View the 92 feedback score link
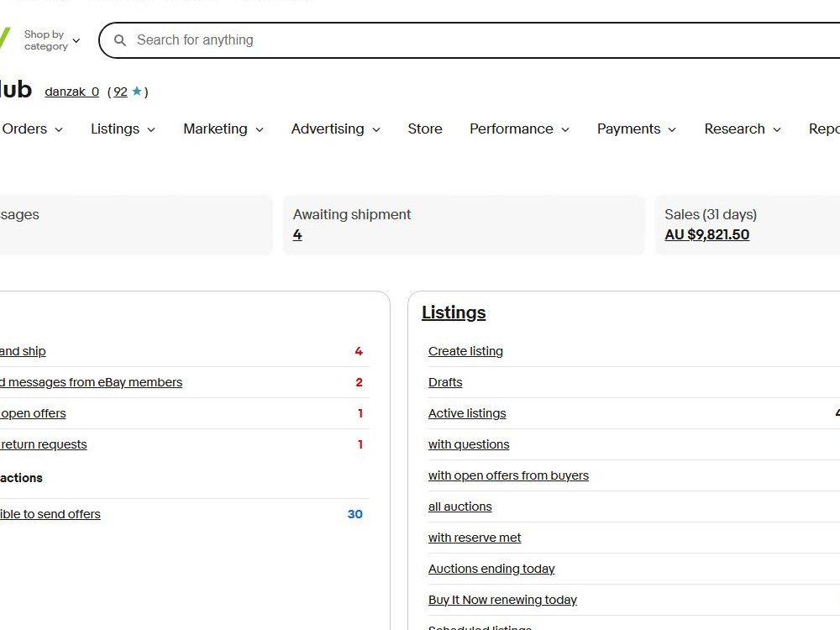The height and width of the screenshot is (630, 840). (120, 92)
